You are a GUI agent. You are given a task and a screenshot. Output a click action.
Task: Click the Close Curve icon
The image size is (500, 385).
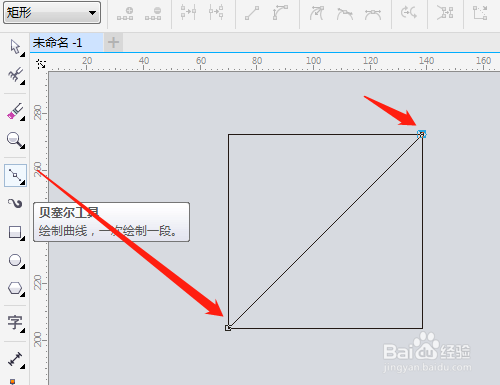[480, 13]
